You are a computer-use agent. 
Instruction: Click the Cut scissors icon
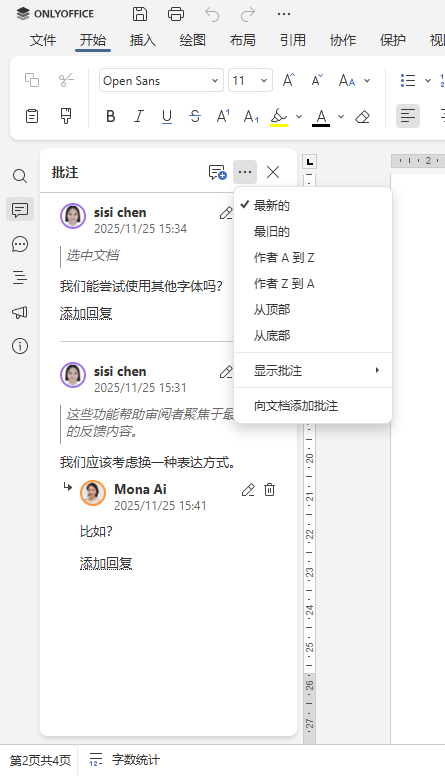pos(66,80)
